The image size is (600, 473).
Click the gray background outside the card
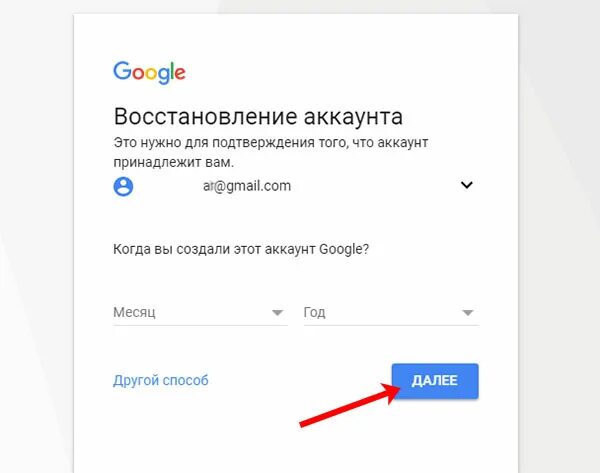(x=559, y=230)
